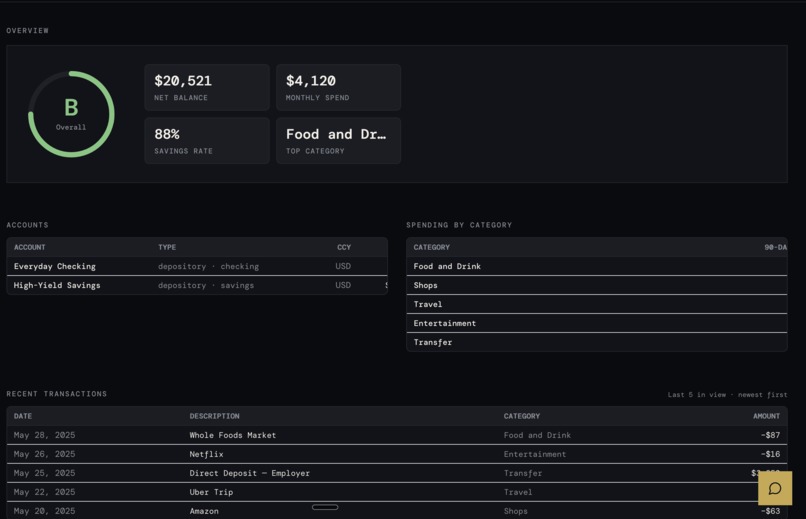Screen dimensions: 806x519
Task: Click the DESCRIPTION column header
Action: tap(214, 416)
